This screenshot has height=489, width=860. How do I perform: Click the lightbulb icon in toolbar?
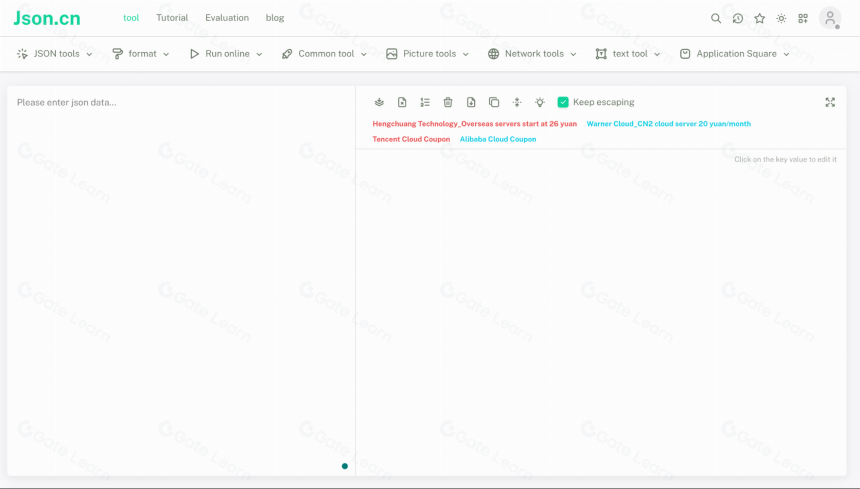click(x=540, y=102)
